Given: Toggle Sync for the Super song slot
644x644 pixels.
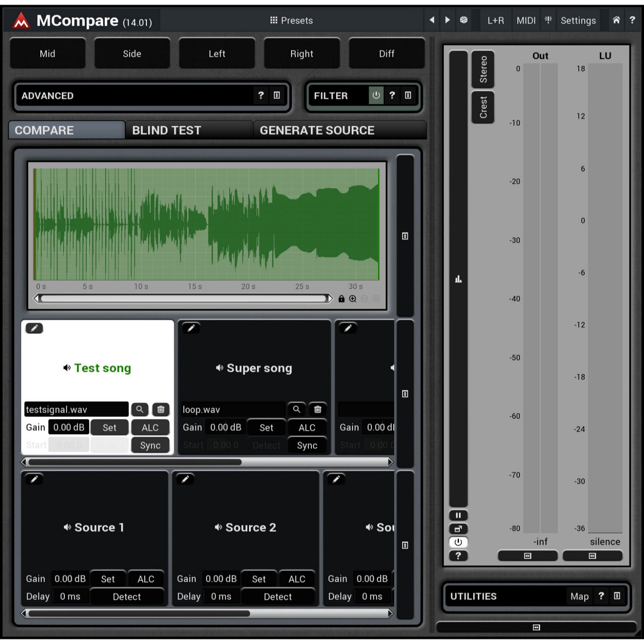Looking at the screenshot, I should (x=307, y=445).
